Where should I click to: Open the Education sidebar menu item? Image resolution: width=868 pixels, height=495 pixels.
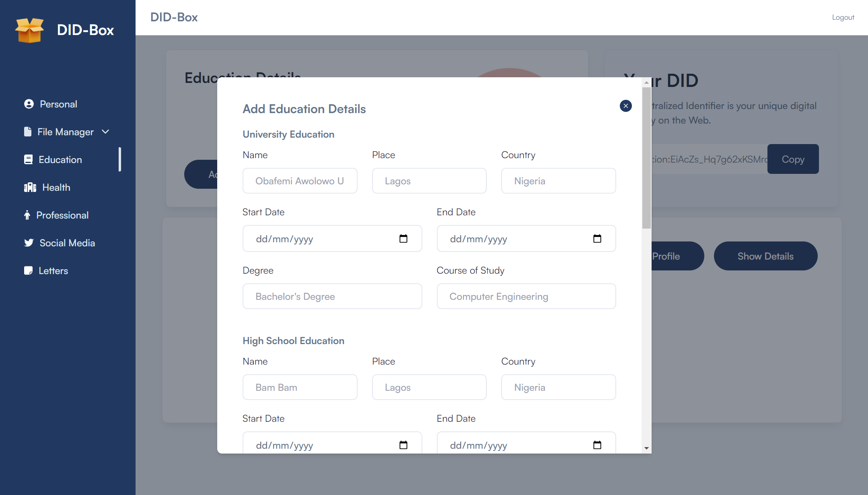pos(60,160)
